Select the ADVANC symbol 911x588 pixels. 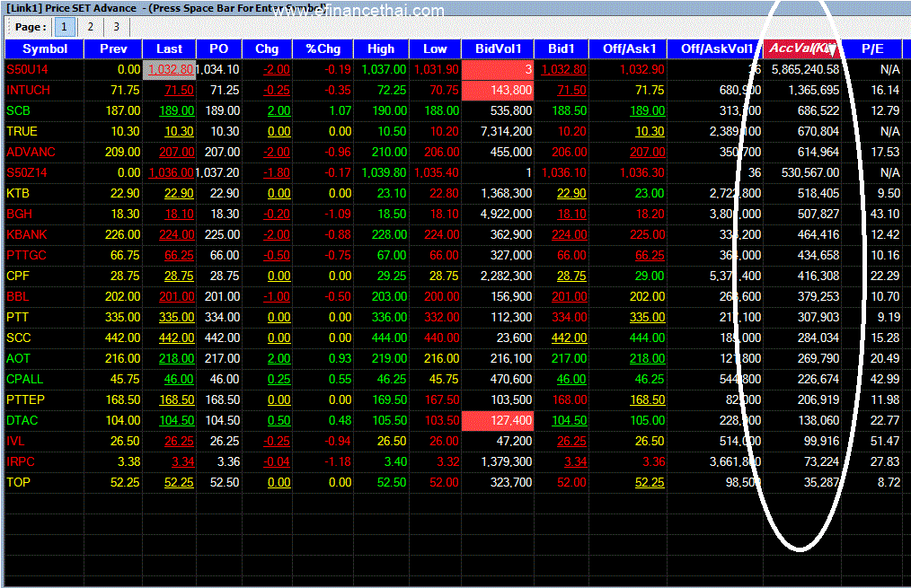click(x=31, y=152)
